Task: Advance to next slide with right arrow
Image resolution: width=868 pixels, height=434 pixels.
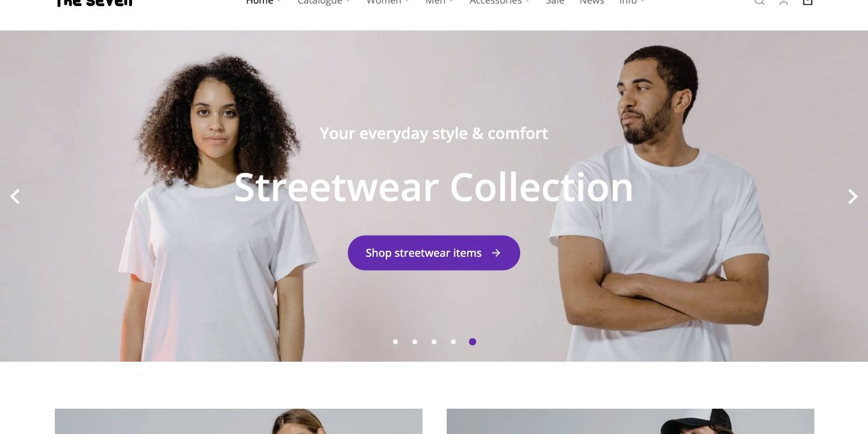Action: 852,197
